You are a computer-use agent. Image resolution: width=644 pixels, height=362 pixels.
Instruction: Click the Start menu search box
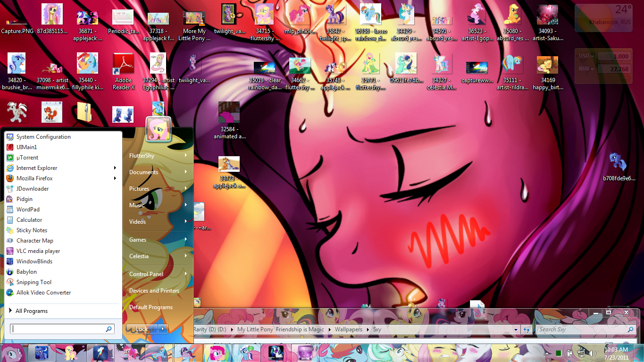point(59,329)
